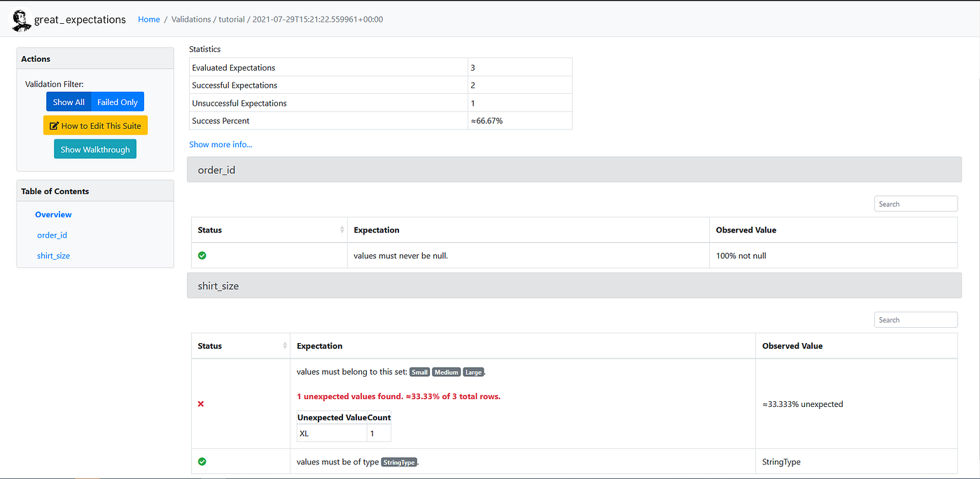This screenshot has width=980, height=479.
Task: Click the order_id section header
Action: pyautogui.click(x=574, y=169)
